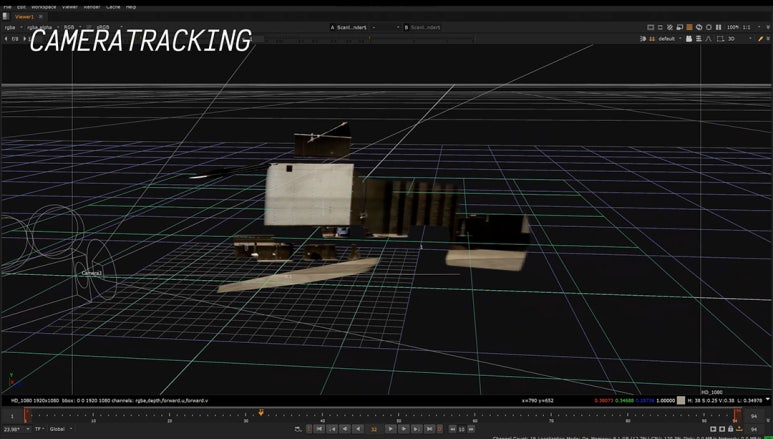Open the rgba.alpha channel dropdown
The width and height of the screenshot is (773, 439).
(43, 27)
